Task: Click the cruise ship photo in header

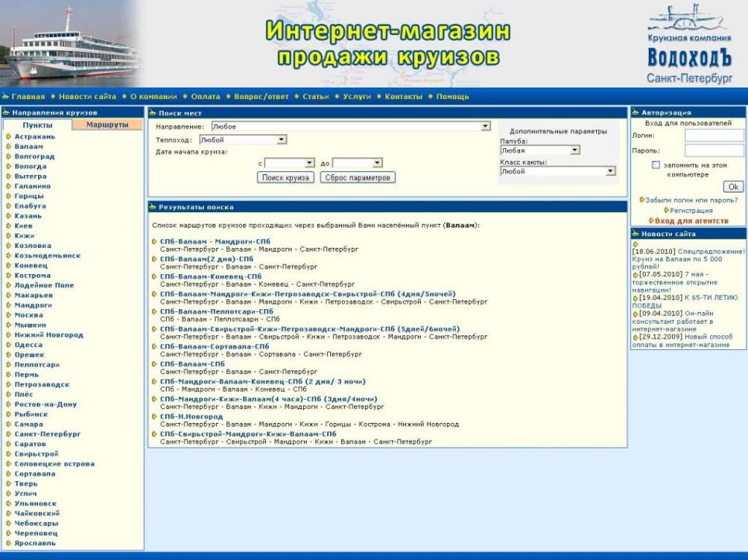Action: pyautogui.click(x=71, y=44)
